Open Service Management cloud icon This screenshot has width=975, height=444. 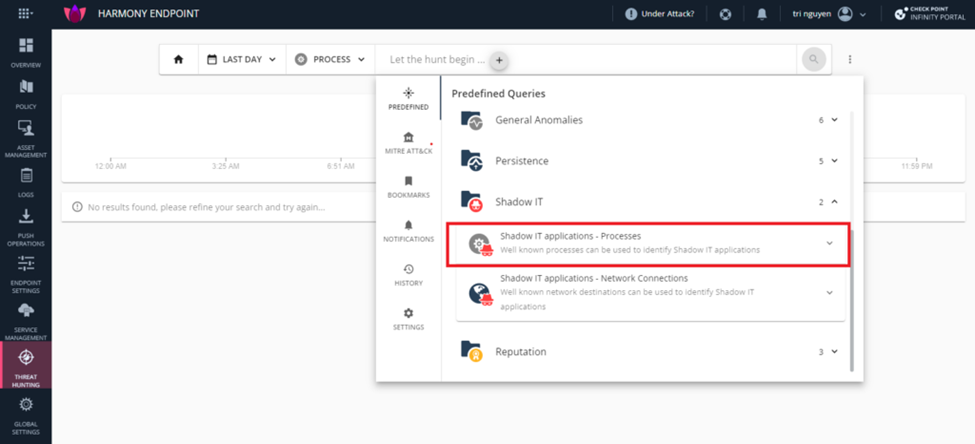pos(25,310)
